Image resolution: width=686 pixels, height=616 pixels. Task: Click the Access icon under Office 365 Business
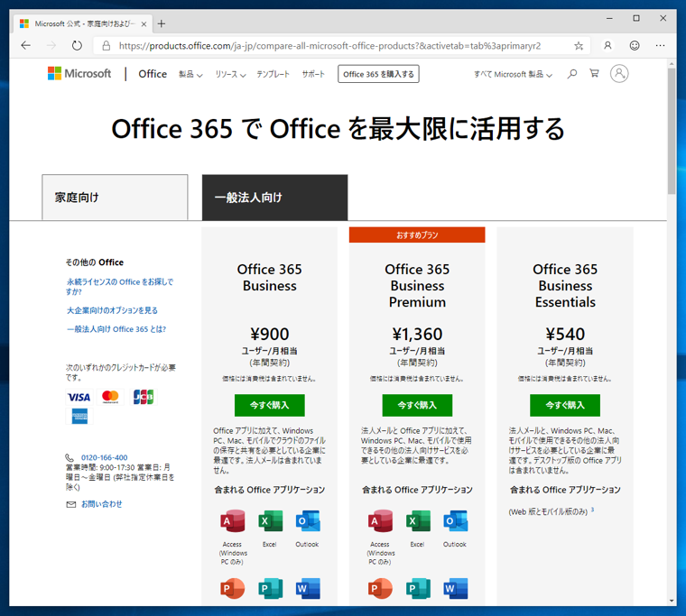coord(232,520)
